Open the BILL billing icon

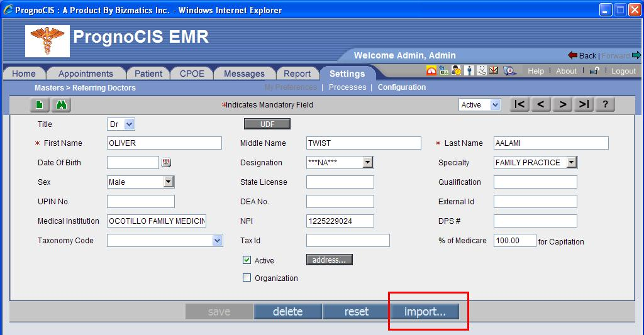pyautogui.click(x=444, y=70)
